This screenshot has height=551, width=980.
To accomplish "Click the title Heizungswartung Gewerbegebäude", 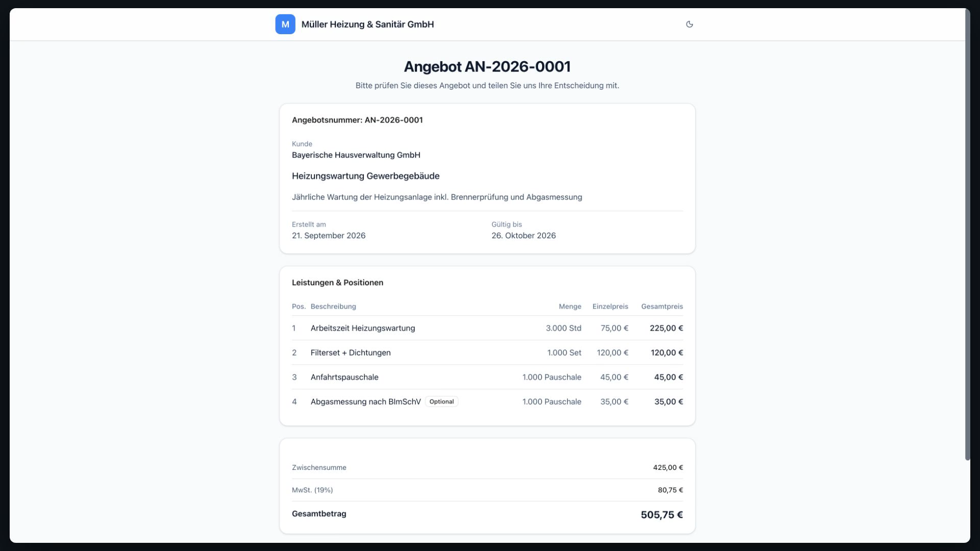I will coord(365,176).
